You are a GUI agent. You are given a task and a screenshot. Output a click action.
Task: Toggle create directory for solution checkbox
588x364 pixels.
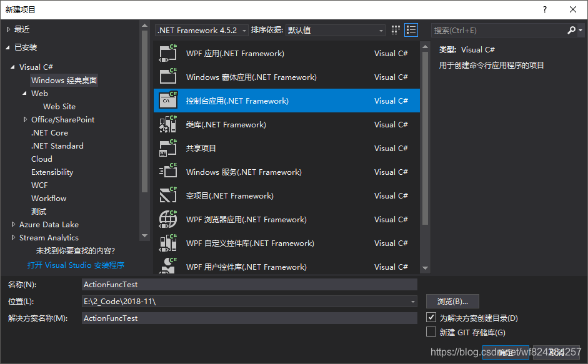431,317
